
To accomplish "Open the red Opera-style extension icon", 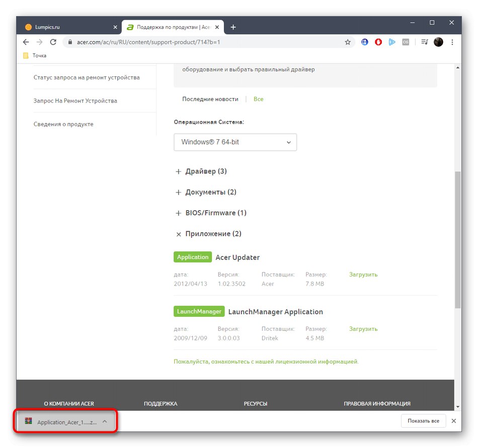I will (x=378, y=42).
